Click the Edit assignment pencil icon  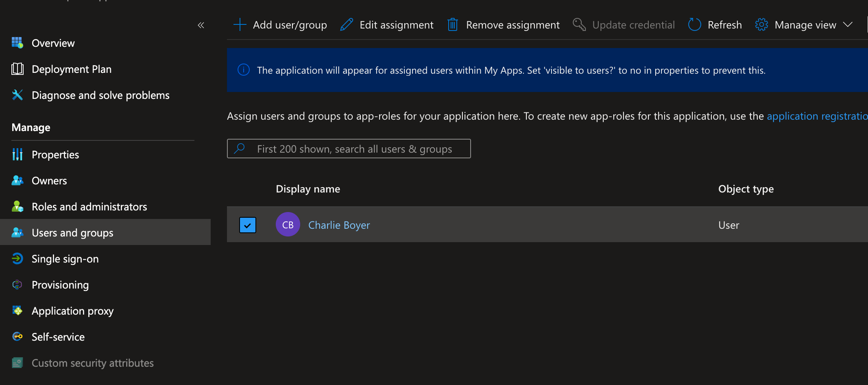(346, 24)
